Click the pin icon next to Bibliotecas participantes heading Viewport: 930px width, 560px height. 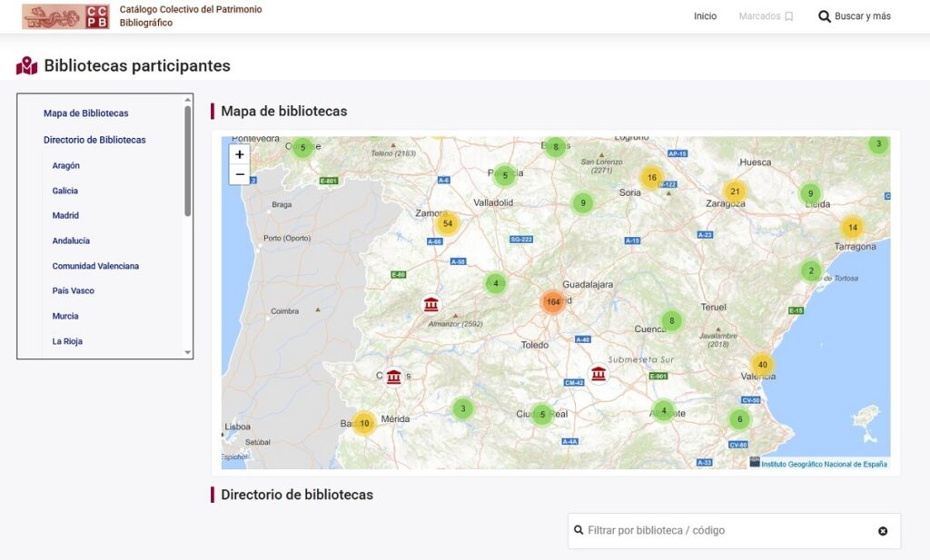coord(25,65)
